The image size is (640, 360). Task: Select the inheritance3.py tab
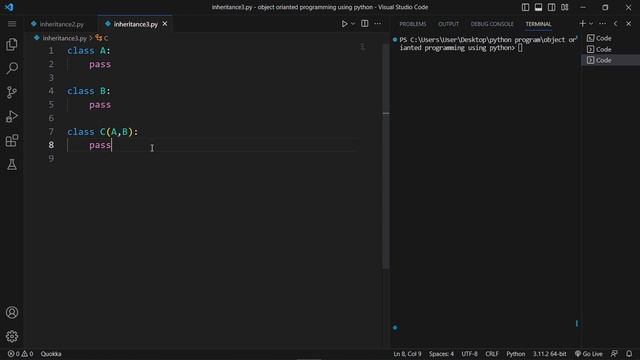[x=136, y=24]
